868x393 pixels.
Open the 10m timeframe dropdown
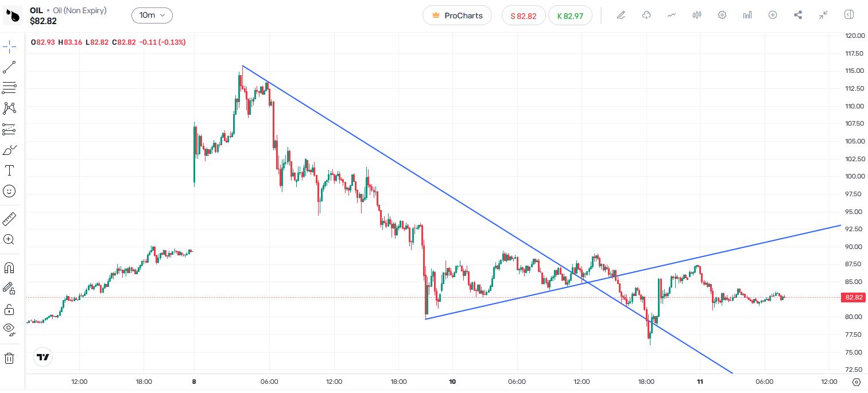tap(152, 15)
